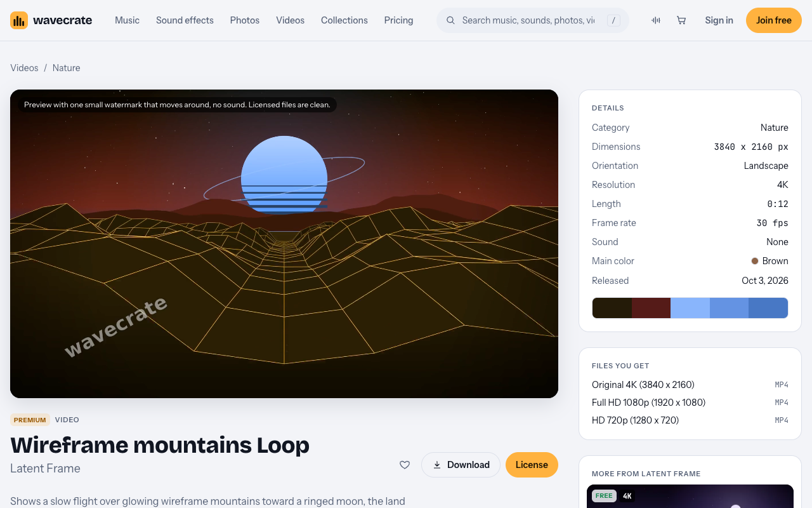Click the FREE badge on related video
The height and width of the screenshot is (508, 812).
(604, 496)
